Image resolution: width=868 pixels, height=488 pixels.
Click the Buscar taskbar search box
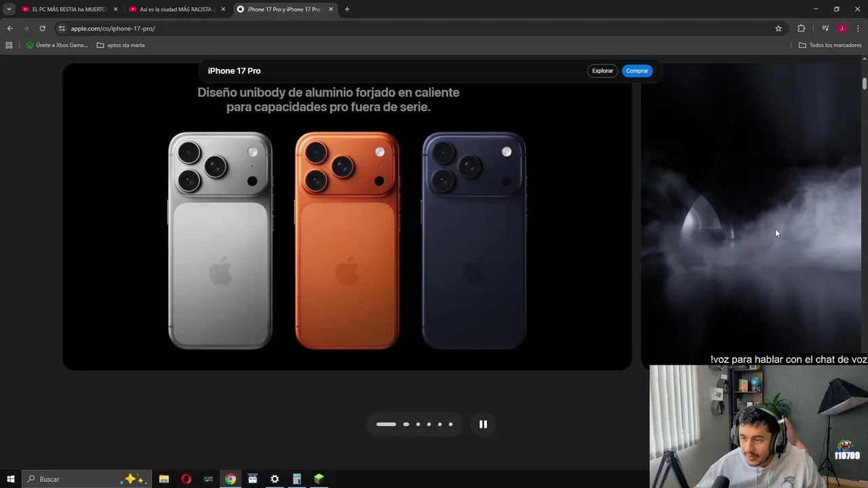pyautogui.click(x=87, y=479)
